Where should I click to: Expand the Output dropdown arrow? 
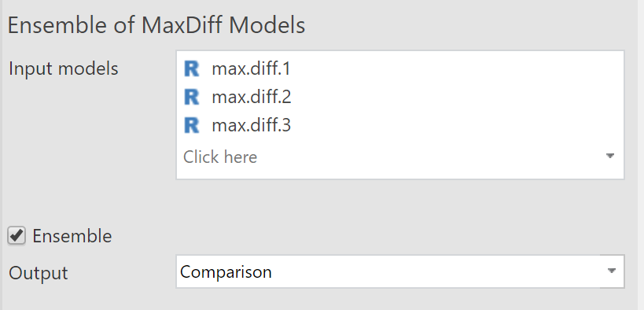click(612, 271)
